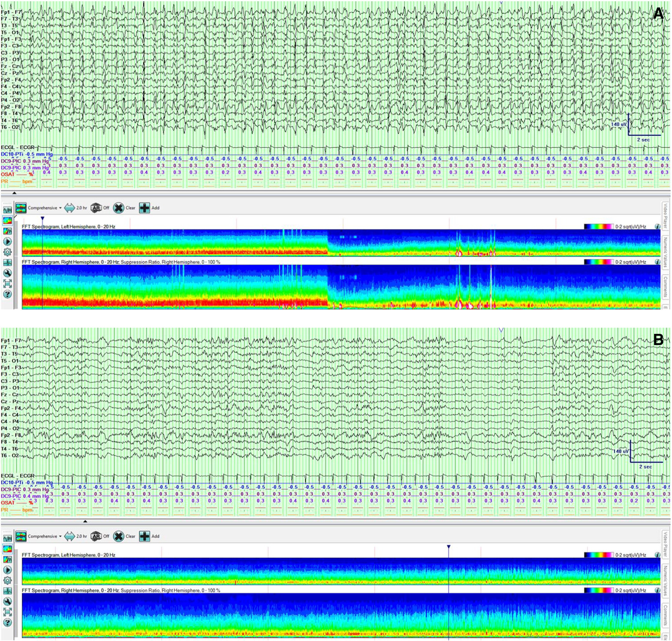Open the Video Player side tab in upper panel

665,216
